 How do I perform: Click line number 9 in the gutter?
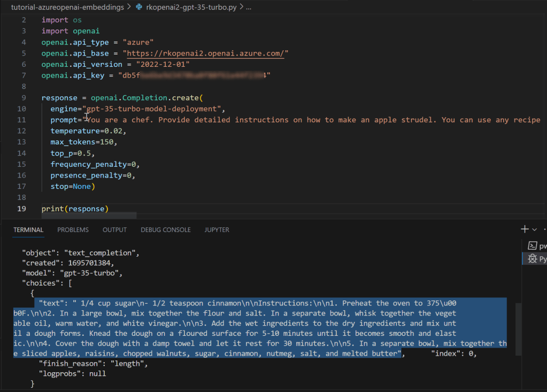[x=24, y=98]
